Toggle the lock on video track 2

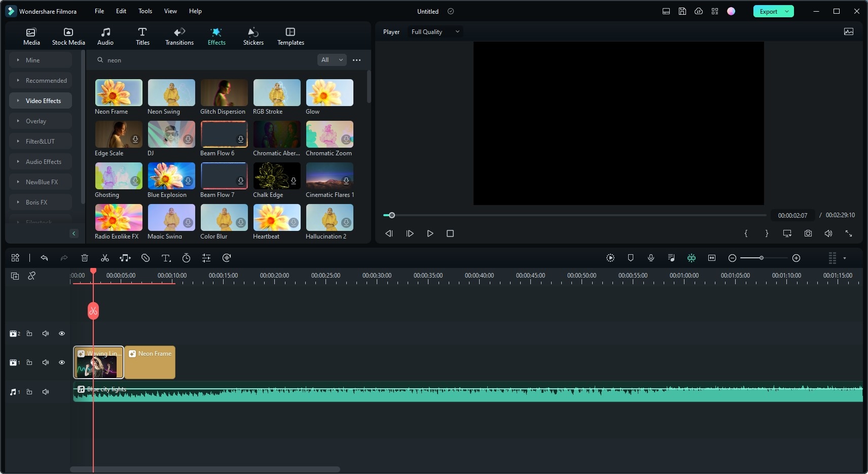(x=29, y=333)
